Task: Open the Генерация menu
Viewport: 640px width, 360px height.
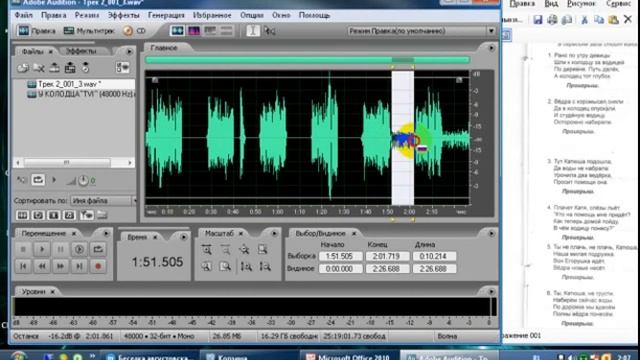Action: [x=166, y=15]
